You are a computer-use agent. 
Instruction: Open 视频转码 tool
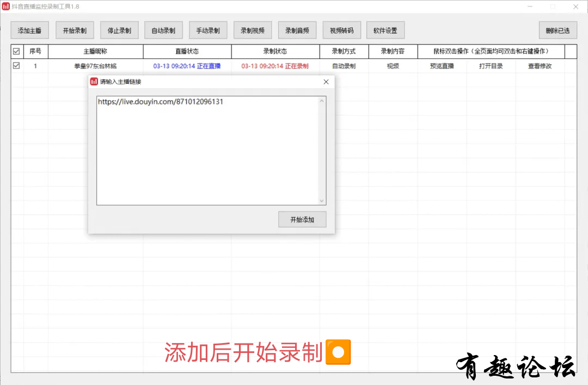coord(341,30)
